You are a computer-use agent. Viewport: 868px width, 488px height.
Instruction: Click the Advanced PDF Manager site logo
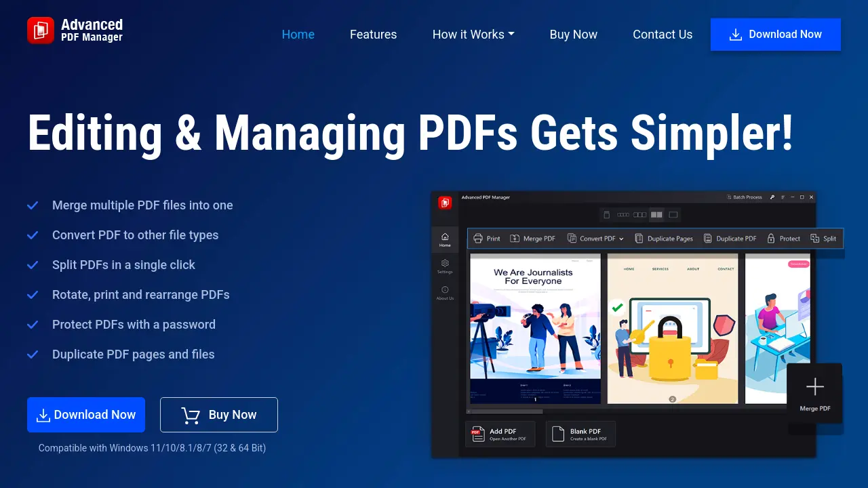coord(75,30)
